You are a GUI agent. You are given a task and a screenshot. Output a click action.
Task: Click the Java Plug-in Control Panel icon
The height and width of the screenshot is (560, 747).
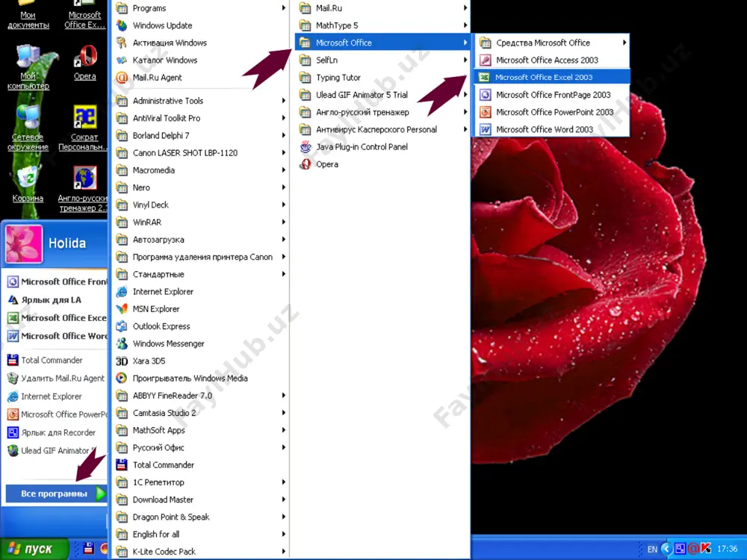pos(305,146)
